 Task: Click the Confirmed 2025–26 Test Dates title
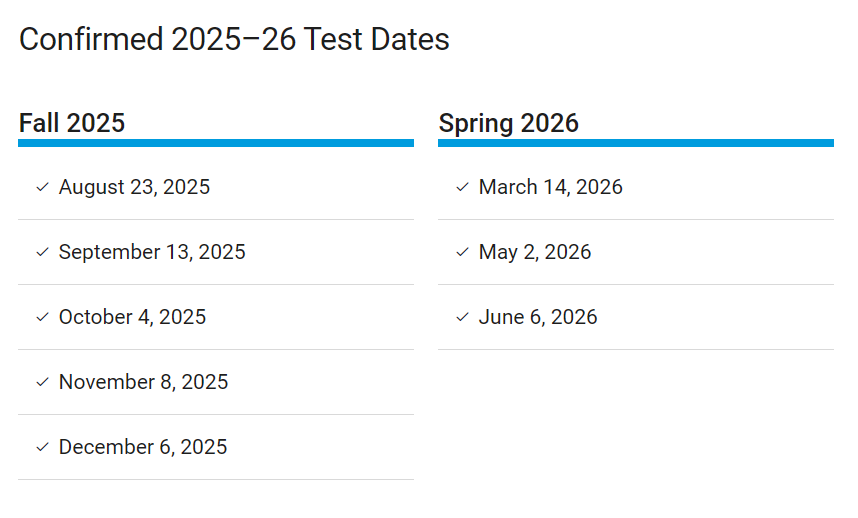coord(234,40)
